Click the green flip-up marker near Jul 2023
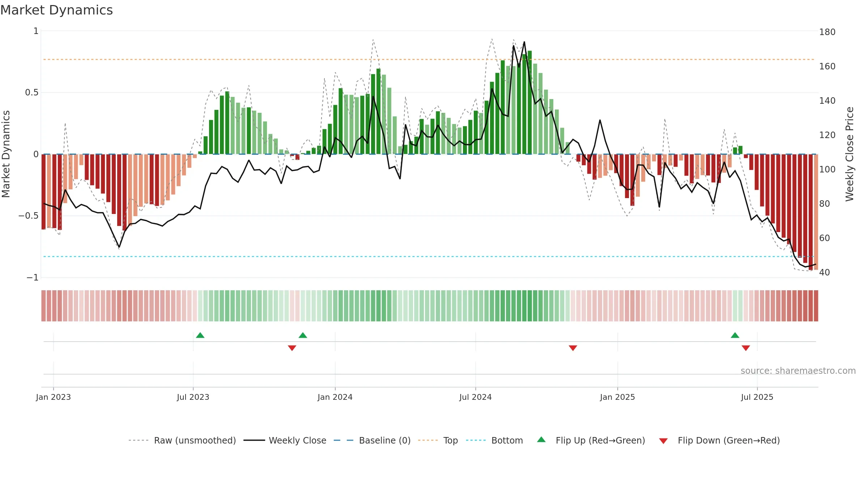Screen dimensions: 868x488 tap(200, 335)
